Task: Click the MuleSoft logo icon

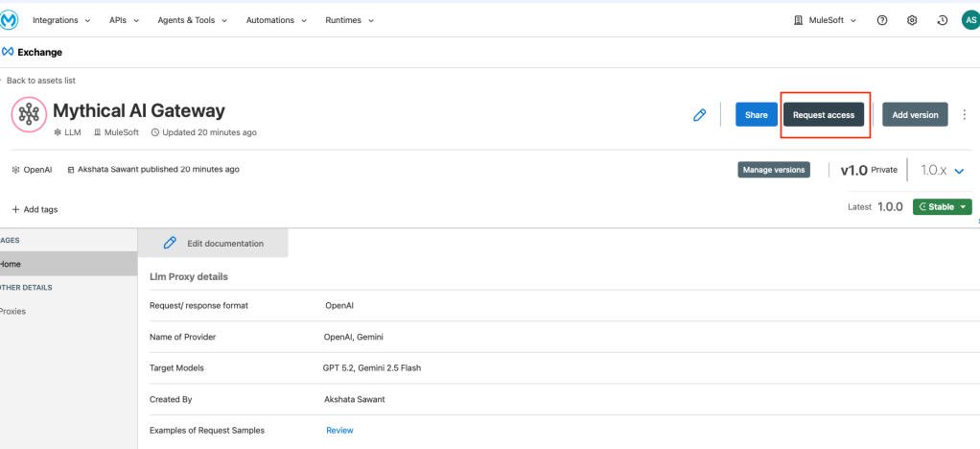Action: click(x=13, y=20)
